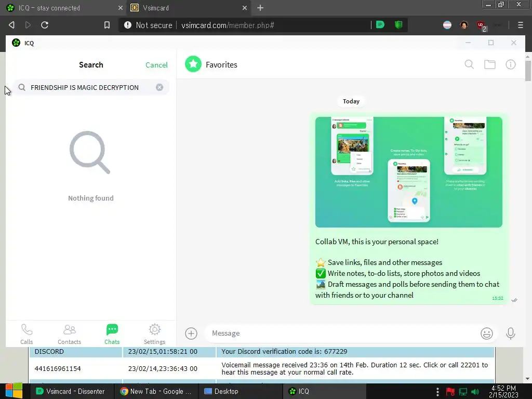Click the browser address bar URL
The image size is (532, 399).
pyautogui.click(x=228, y=25)
